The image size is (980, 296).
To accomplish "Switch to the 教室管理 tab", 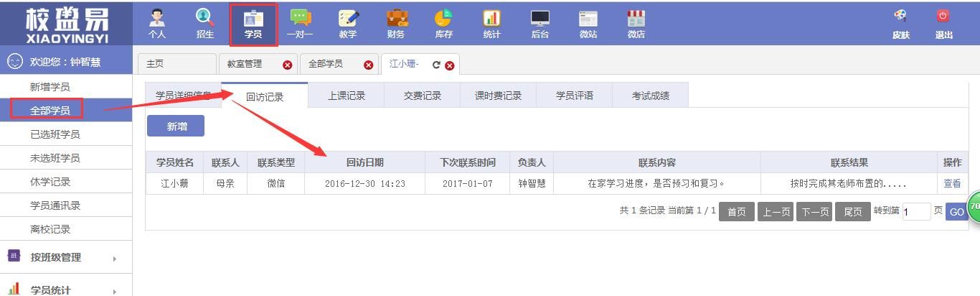I will (245, 64).
